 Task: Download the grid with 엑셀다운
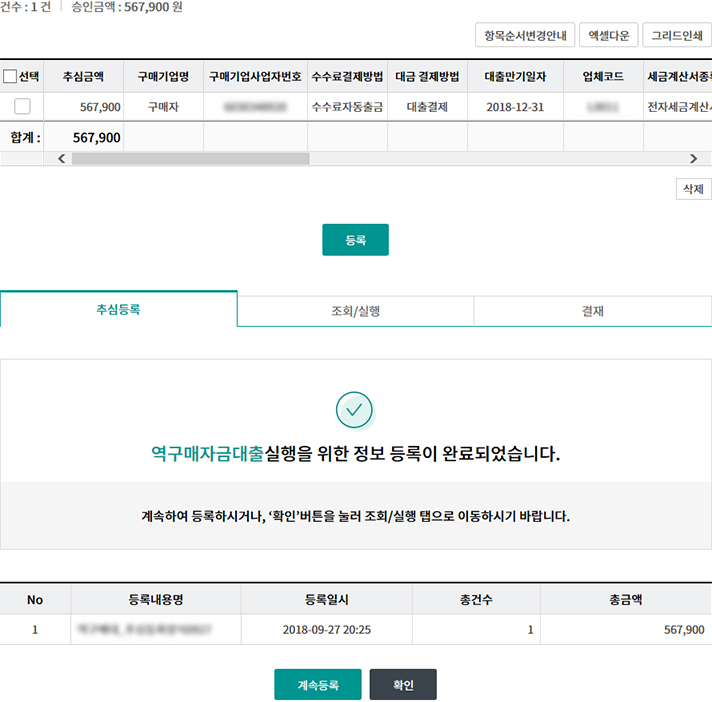[x=608, y=36]
